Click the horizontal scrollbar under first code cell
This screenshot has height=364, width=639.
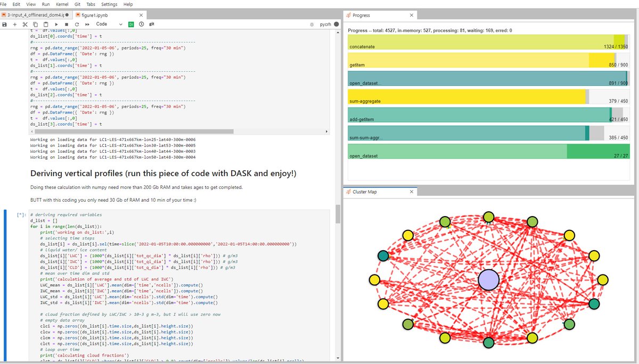point(133,131)
